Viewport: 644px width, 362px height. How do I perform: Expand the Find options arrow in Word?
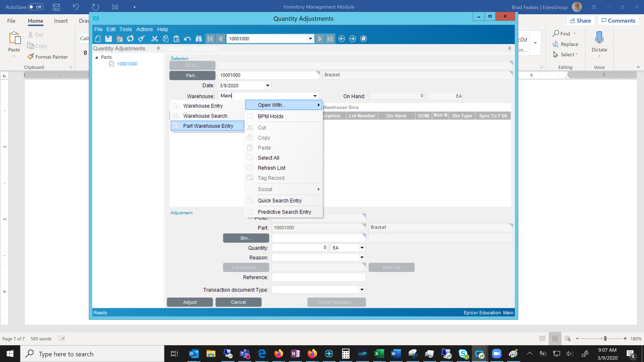point(575,34)
